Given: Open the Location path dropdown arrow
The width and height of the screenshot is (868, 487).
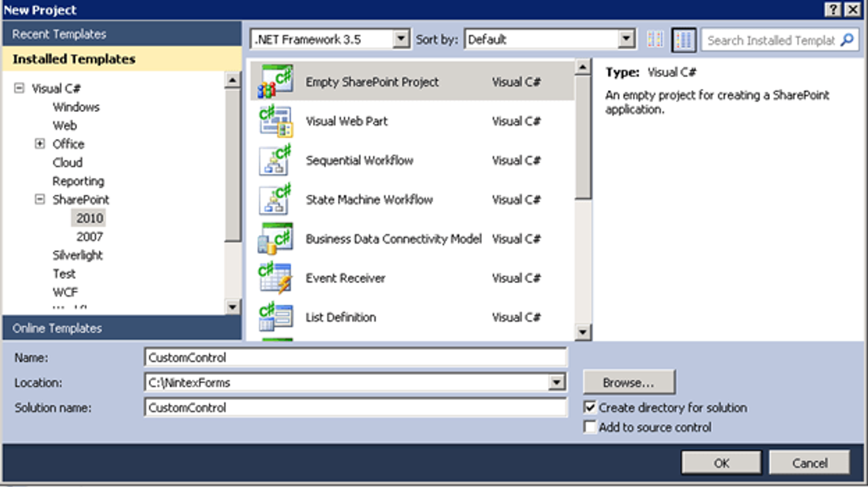Looking at the screenshot, I should (557, 383).
